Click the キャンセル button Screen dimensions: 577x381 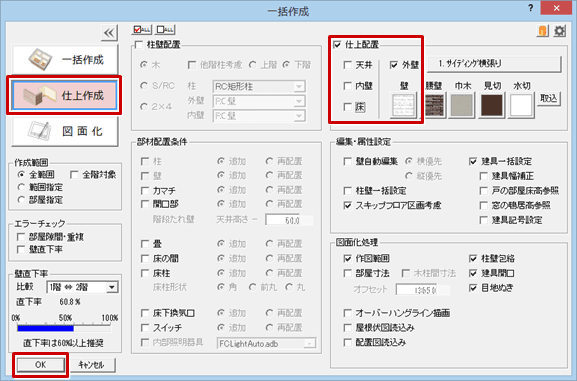[x=91, y=365]
